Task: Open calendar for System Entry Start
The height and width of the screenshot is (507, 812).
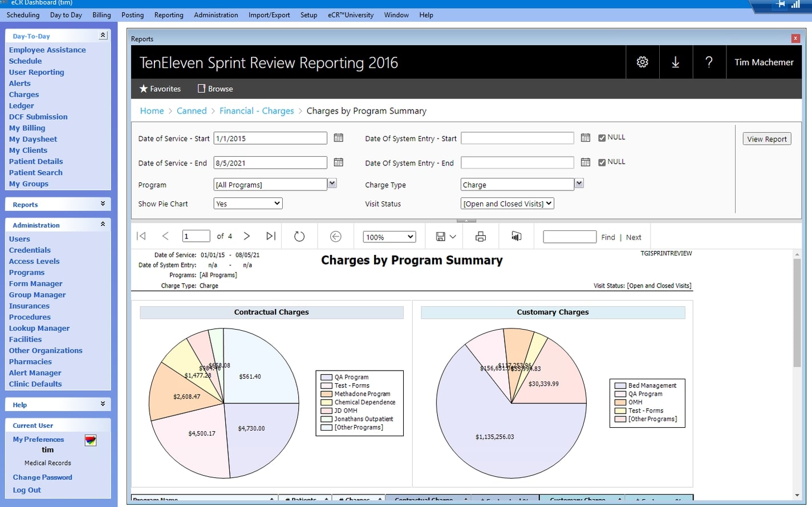Action: coord(585,137)
